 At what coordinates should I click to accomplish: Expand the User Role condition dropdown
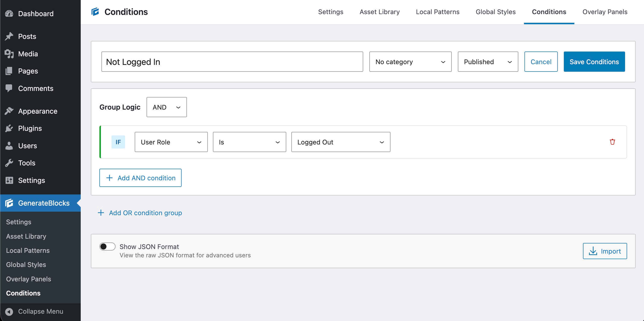tap(171, 142)
